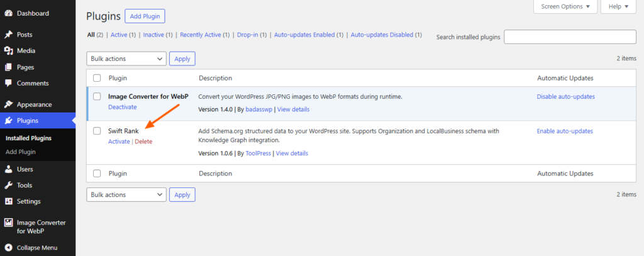
Task: Filter by Active plugins link
Action: click(x=119, y=35)
